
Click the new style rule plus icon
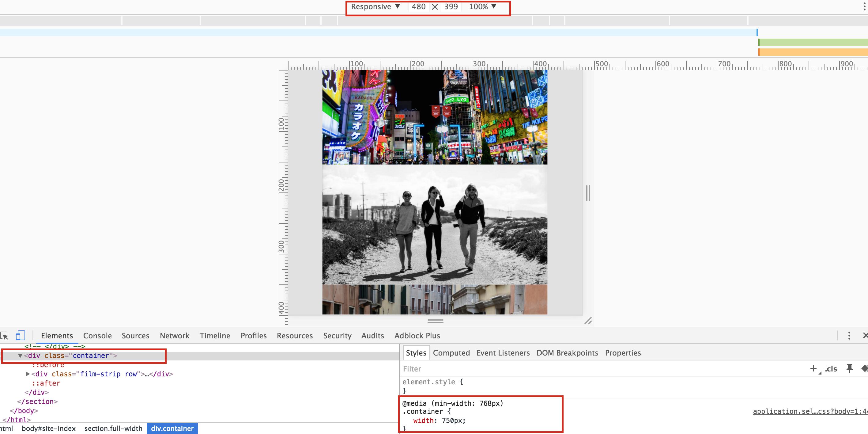pos(814,368)
